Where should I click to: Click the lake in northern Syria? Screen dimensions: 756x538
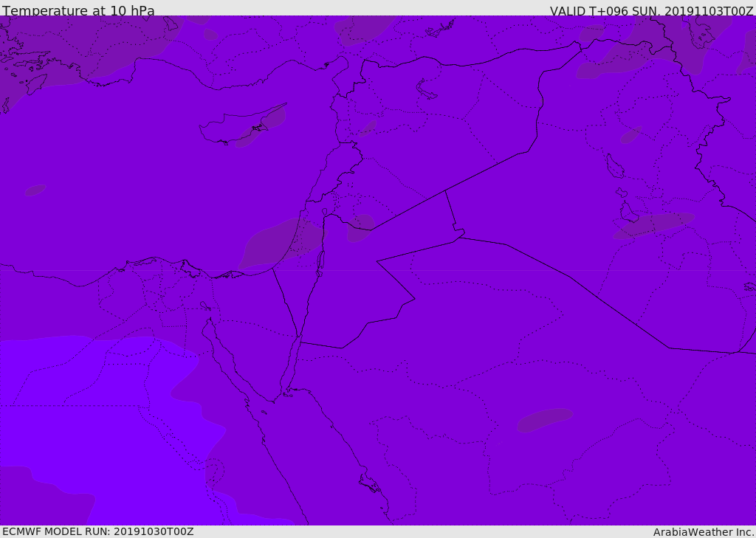(426, 89)
